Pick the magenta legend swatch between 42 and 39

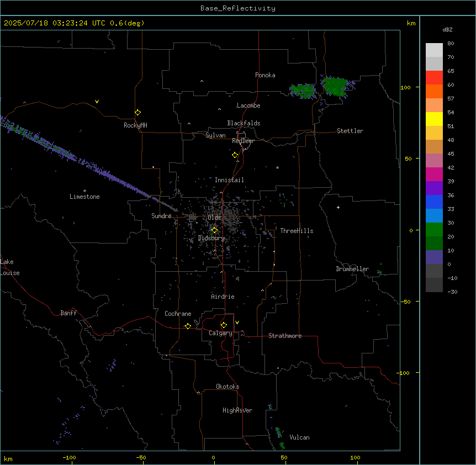point(434,175)
